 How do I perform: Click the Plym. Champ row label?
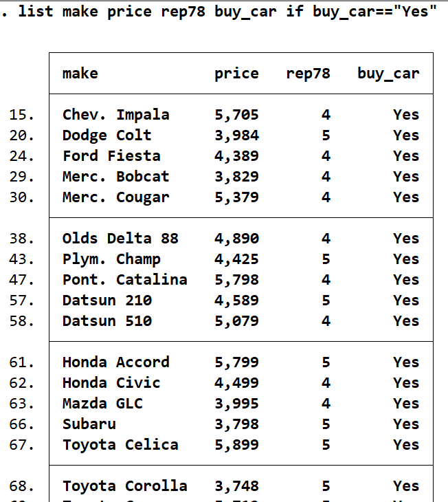(x=111, y=259)
